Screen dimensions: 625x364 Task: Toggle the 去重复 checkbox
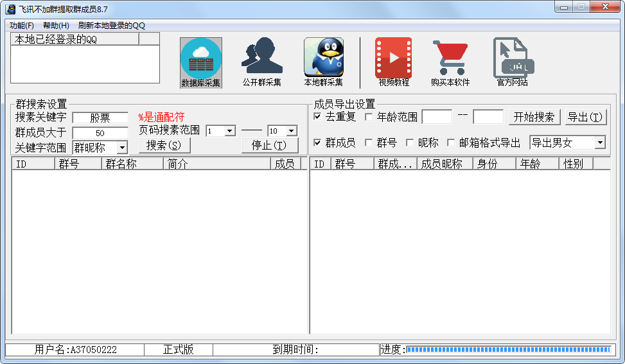[317, 117]
